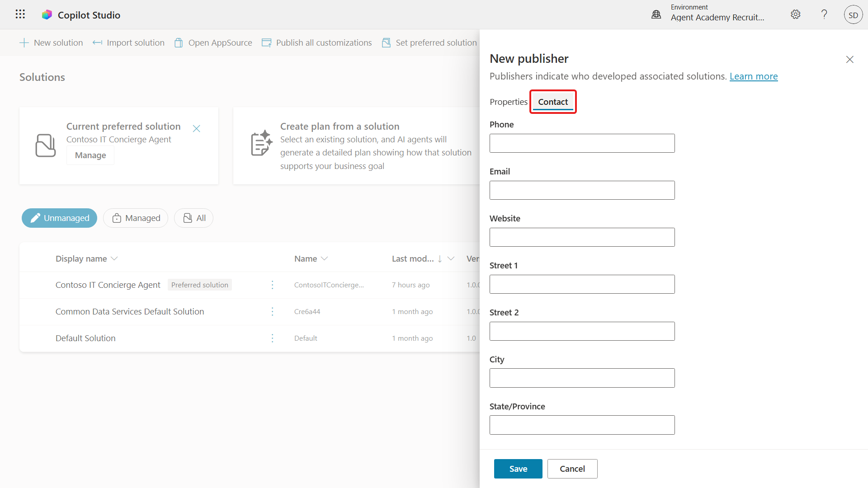Select the Unmanaged filter pill
Image resolution: width=868 pixels, height=488 pixels.
tap(59, 218)
